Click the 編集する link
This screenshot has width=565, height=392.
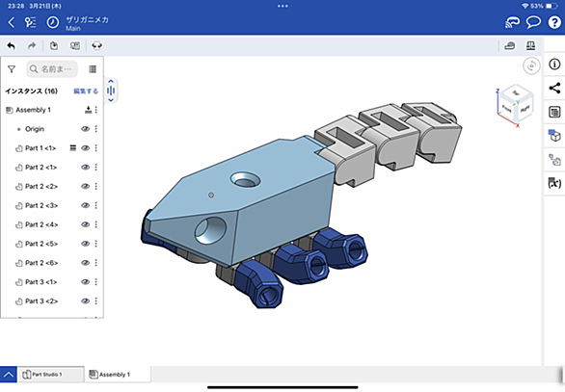(x=86, y=91)
